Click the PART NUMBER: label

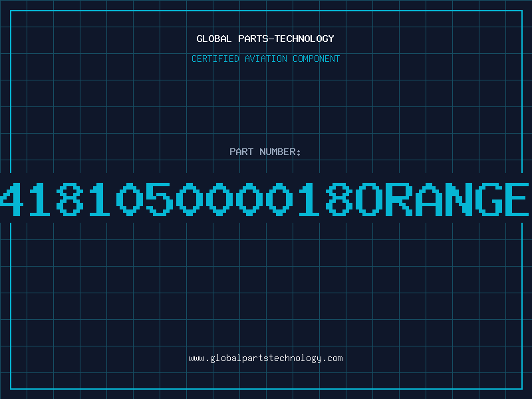click(x=265, y=152)
